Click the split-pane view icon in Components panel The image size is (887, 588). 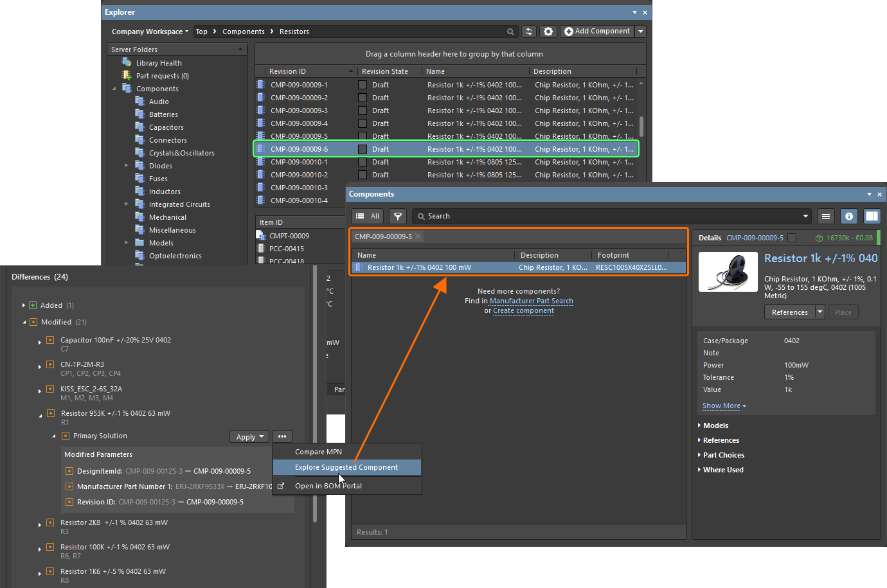[x=872, y=216]
